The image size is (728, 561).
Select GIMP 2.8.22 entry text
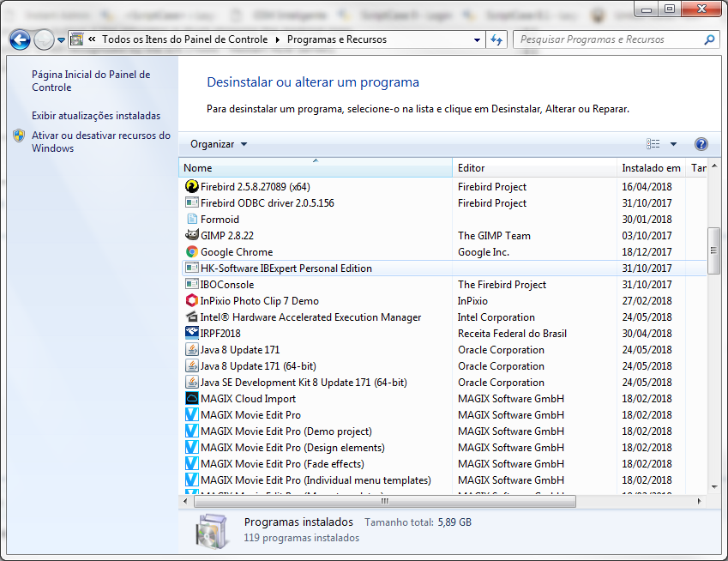coord(227,236)
